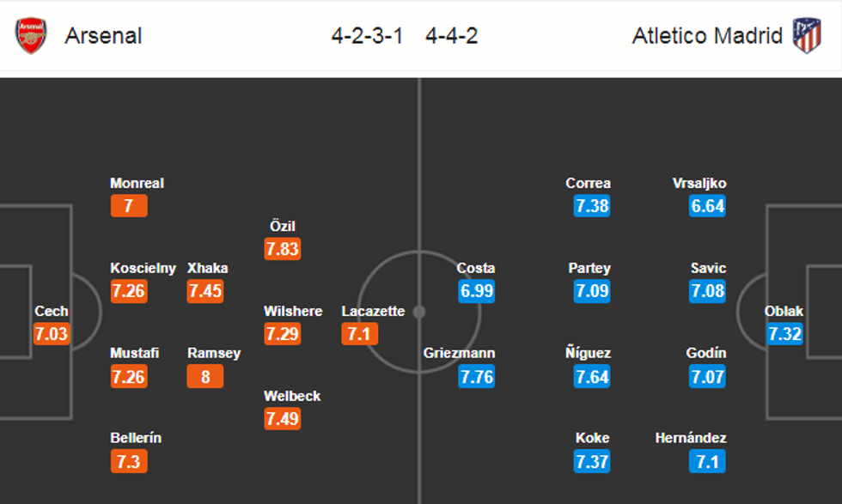Click Ramsey's rating badge showing 8

(205, 376)
